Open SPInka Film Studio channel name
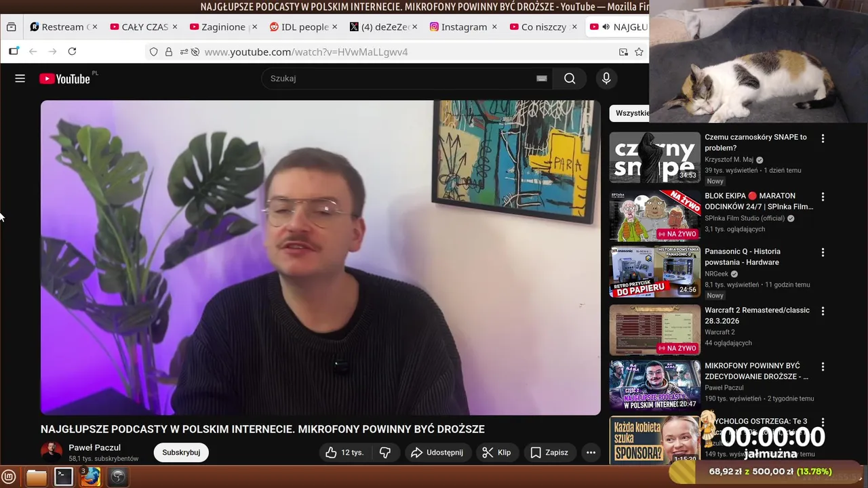Image resolution: width=868 pixels, height=488 pixels. pos(745,218)
